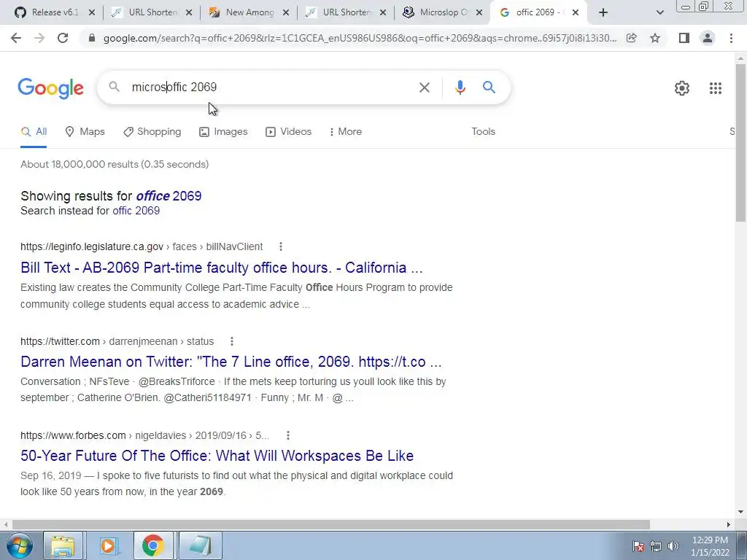Open a new browser tab

(603, 12)
